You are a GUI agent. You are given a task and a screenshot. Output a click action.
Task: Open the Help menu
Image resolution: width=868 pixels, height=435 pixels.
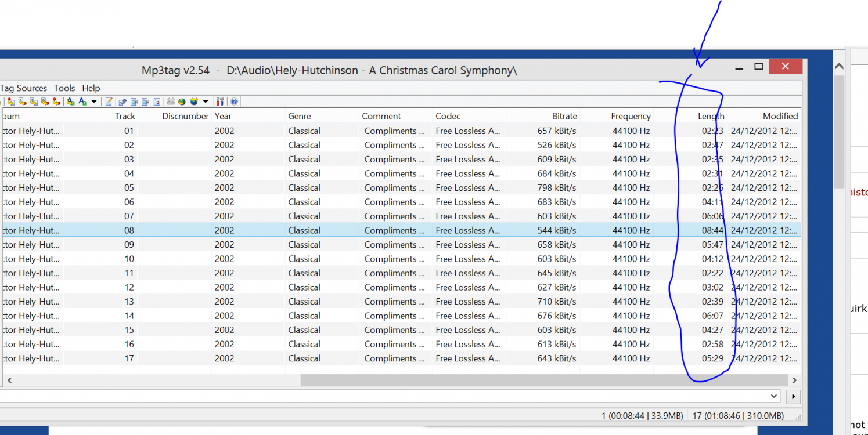(91, 88)
